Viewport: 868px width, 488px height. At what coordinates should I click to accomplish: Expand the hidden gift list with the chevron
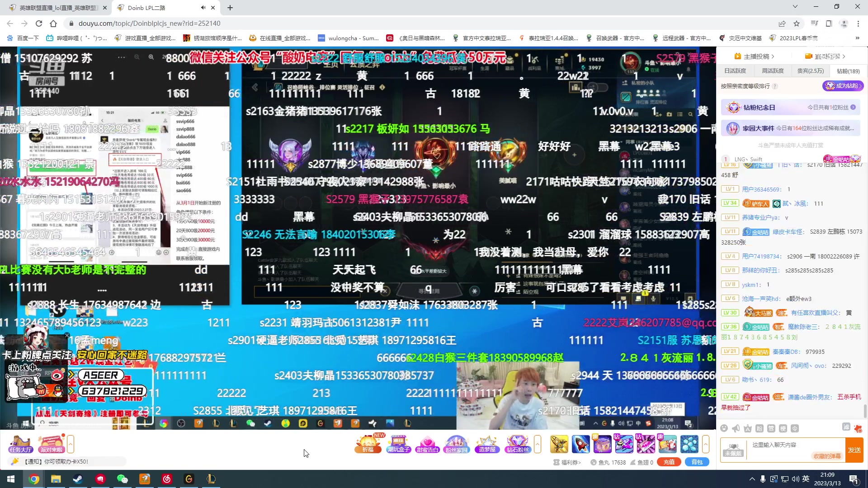pyautogui.click(x=537, y=444)
